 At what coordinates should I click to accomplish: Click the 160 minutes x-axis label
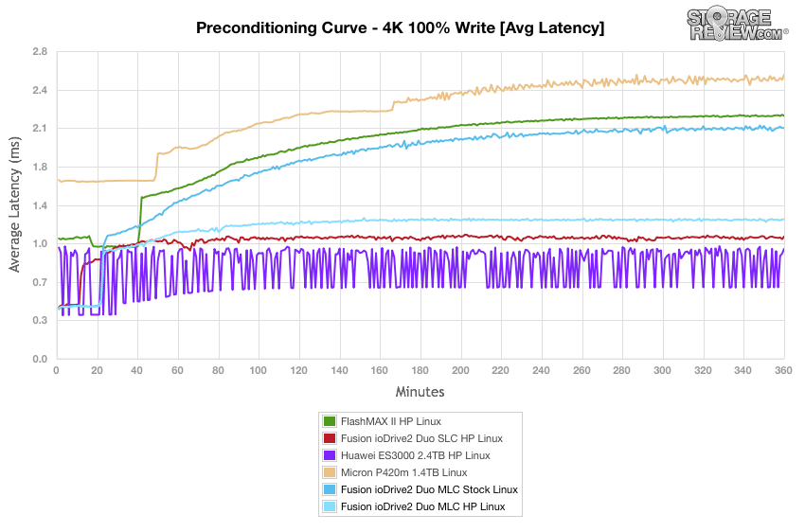380,370
